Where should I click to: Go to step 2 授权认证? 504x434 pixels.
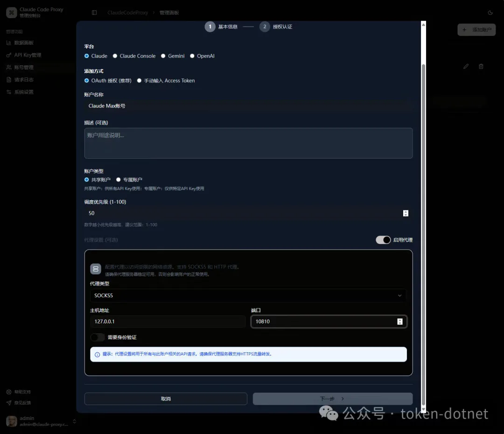click(x=265, y=27)
